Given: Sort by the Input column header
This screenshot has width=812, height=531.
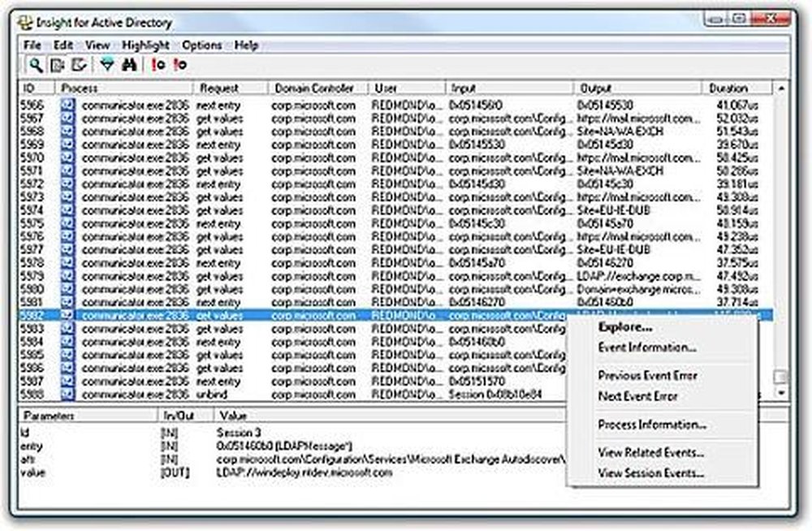Looking at the screenshot, I should (510, 88).
